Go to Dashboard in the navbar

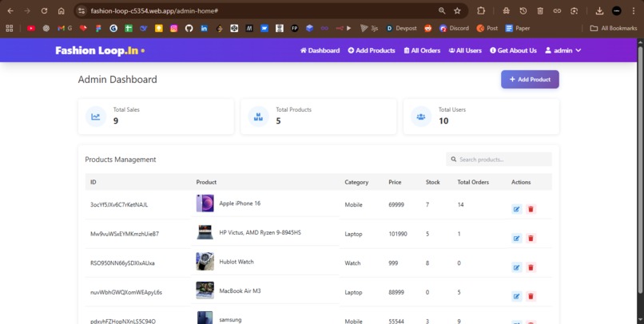click(320, 50)
